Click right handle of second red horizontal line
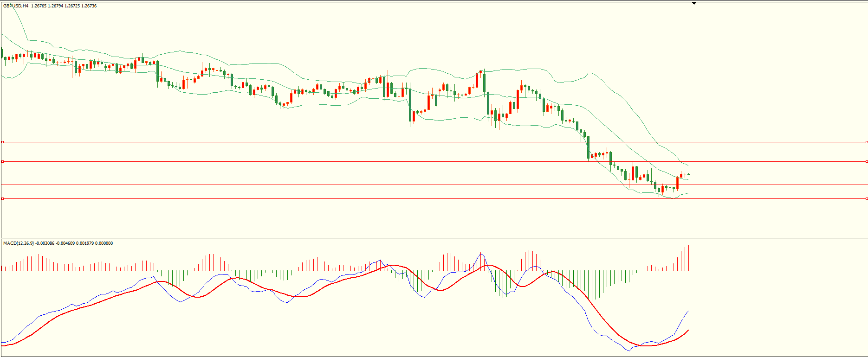The width and height of the screenshot is (868, 357). tap(867, 162)
